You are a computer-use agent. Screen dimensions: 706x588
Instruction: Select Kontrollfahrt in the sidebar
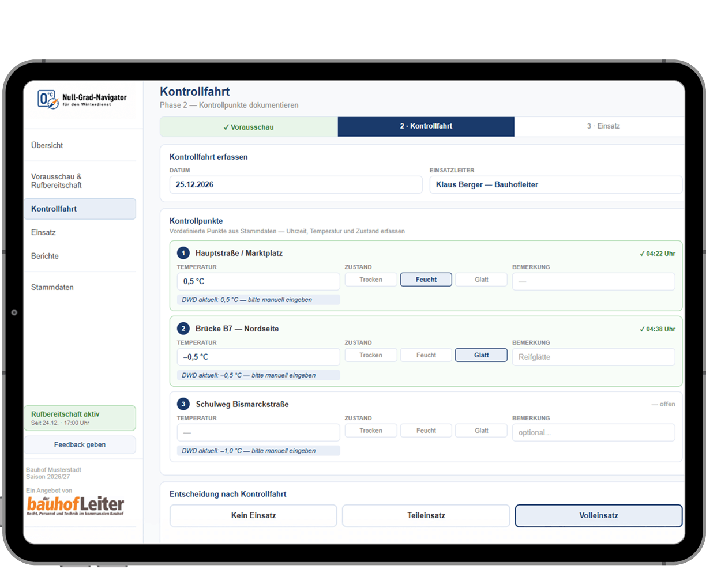[80, 209]
